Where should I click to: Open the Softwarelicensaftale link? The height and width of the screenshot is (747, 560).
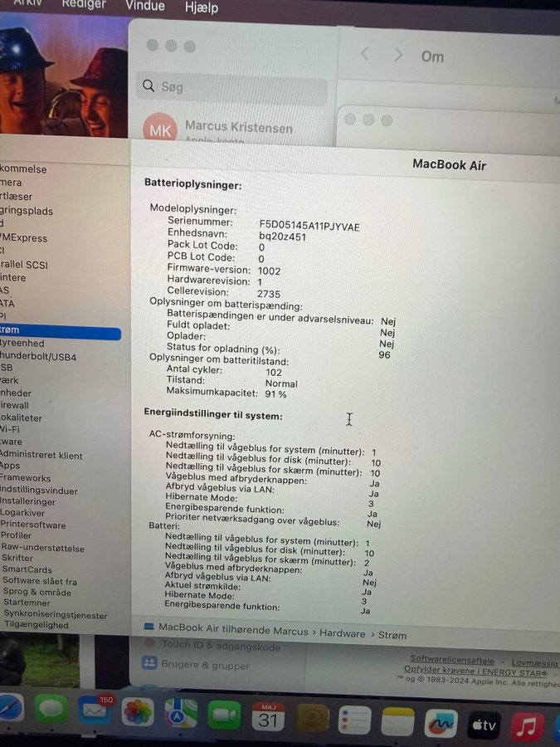coord(452,660)
